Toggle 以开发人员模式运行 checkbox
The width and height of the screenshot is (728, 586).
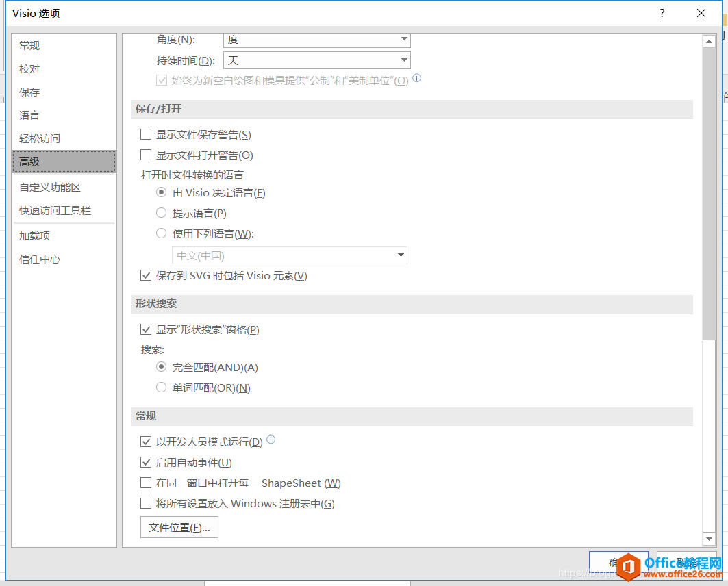pos(146,442)
